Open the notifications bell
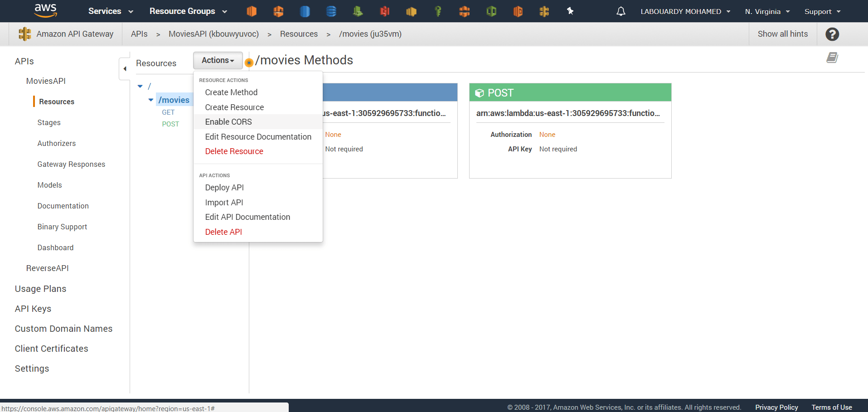The image size is (868, 412). click(x=621, y=11)
